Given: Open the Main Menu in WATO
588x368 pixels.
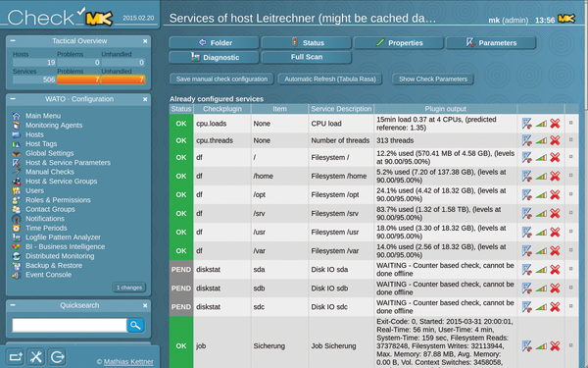Looking at the screenshot, I should pyautogui.click(x=43, y=116).
